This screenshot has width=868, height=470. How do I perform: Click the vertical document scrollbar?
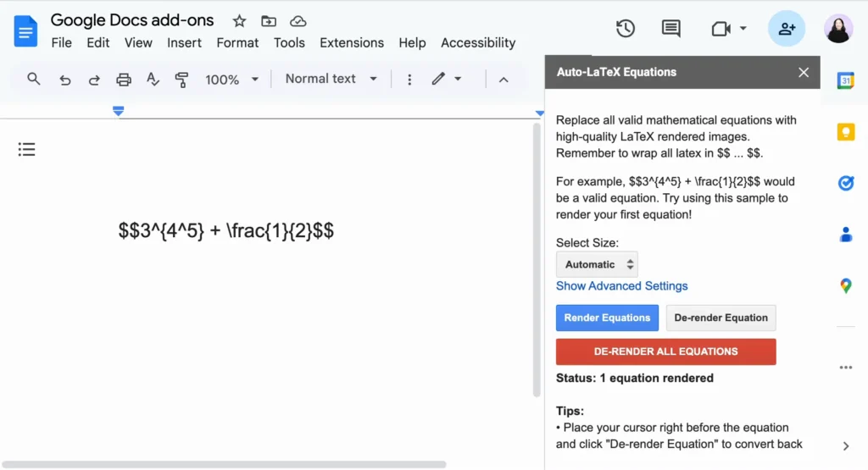[x=537, y=260]
